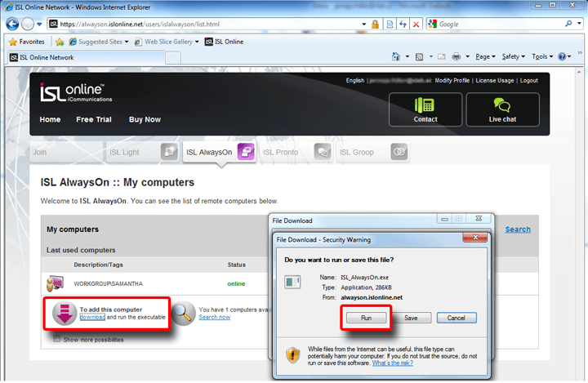Screen dimensions: 588x383
Task: Switch to the ISL Pronto tab
Action: point(281,152)
